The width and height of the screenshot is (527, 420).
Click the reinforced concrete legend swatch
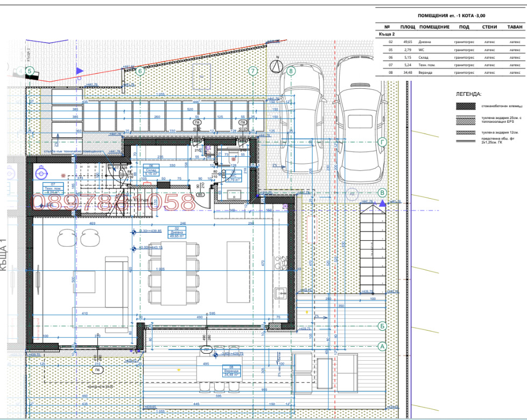coord(466,106)
